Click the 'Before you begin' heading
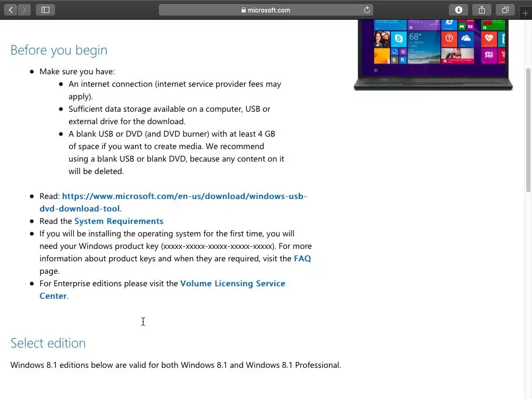This screenshot has width=532, height=399. 59,50
